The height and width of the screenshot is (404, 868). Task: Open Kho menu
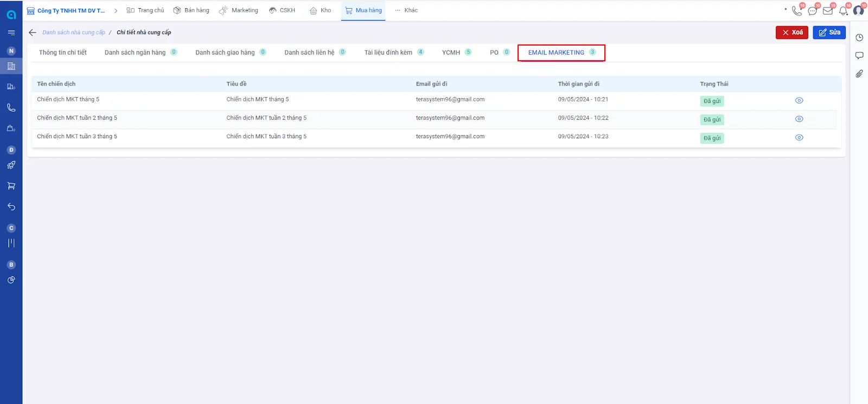pyautogui.click(x=320, y=10)
